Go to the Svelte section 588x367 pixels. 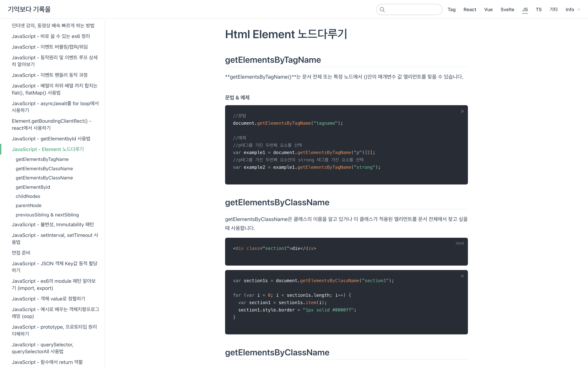507,10
